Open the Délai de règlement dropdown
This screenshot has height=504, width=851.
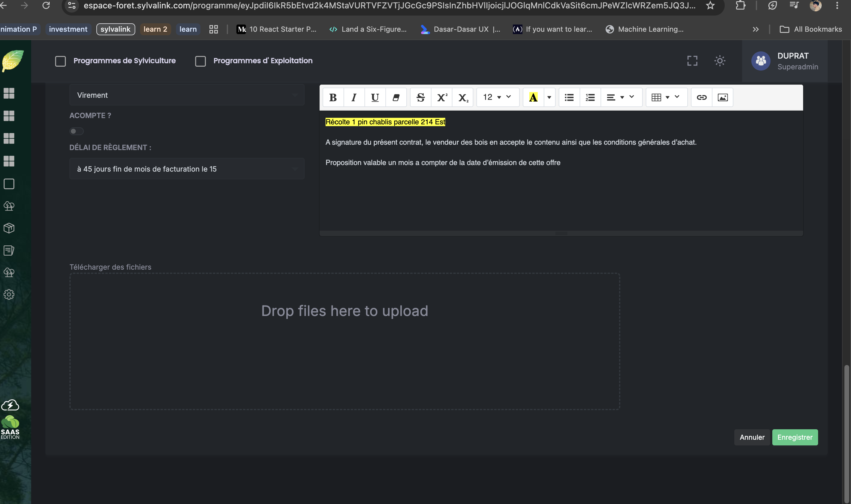[x=187, y=169]
